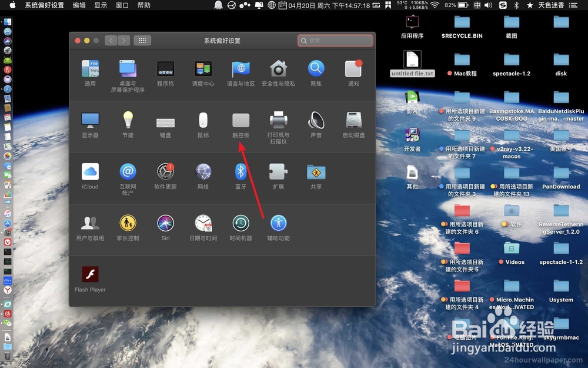Open the 声音 (Sound) pane
This screenshot has height=368, width=588.
point(316,124)
